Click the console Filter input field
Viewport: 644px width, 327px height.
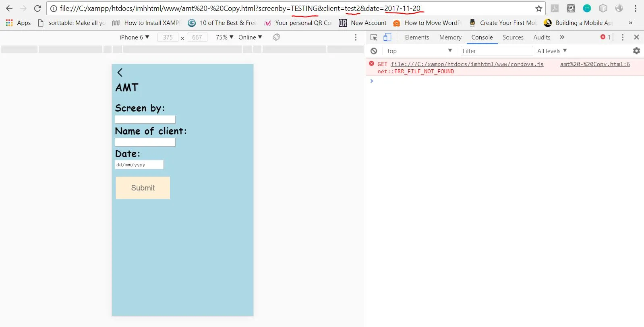pyautogui.click(x=497, y=51)
